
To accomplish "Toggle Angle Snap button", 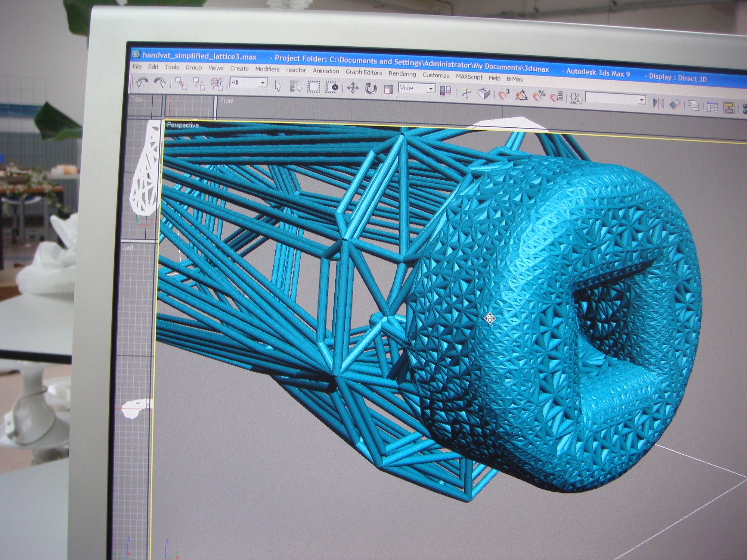I will [x=521, y=96].
